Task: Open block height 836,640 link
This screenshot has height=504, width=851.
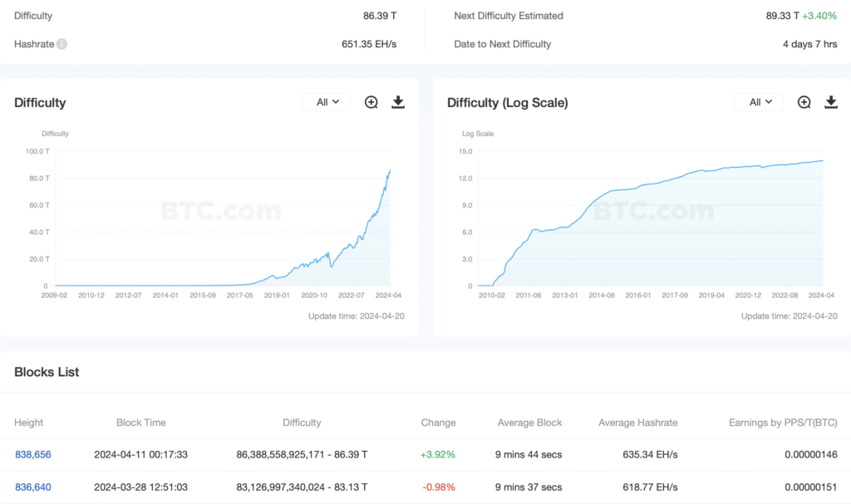Action: point(33,487)
